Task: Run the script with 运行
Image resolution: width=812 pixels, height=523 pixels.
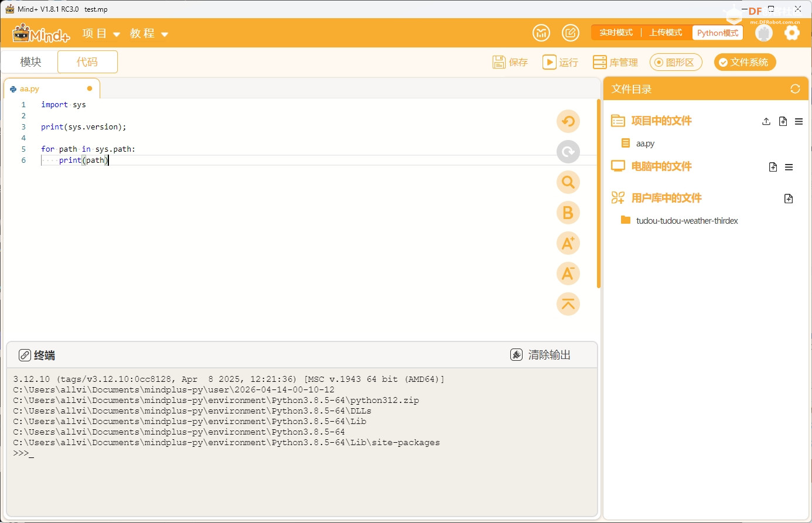Action: click(x=560, y=61)
